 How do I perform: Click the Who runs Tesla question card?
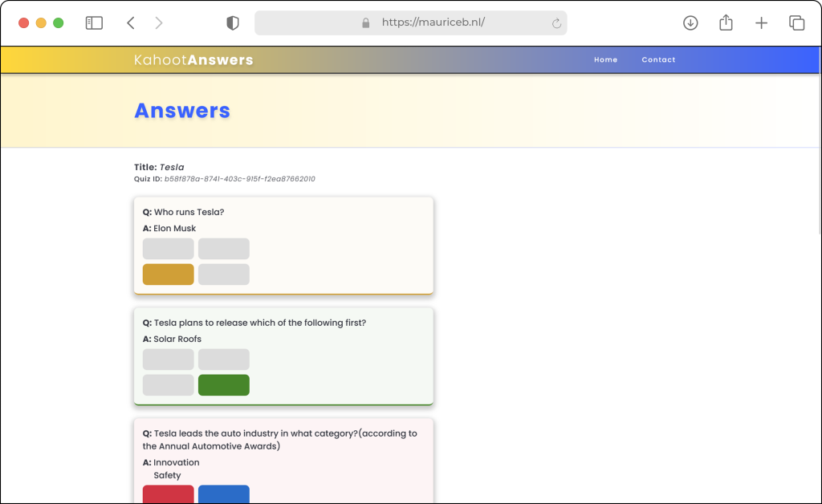(283, 246)
